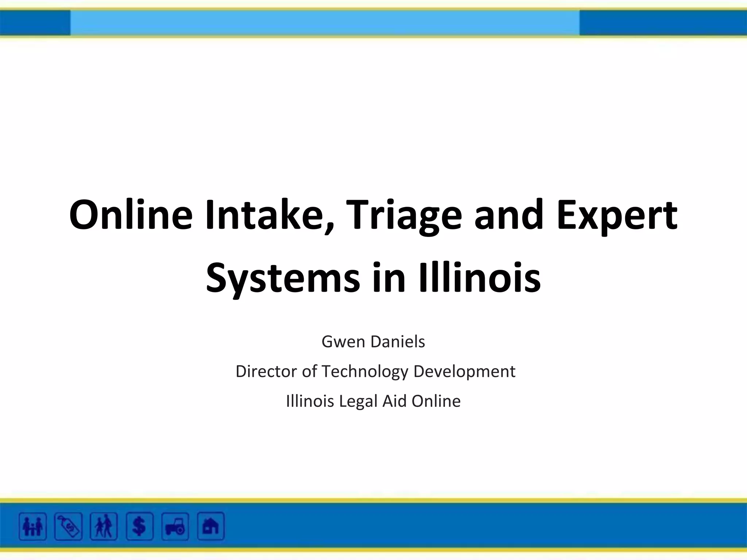Click the price tag icon in the footer
The width and height of the screenshot is (747, 560).
tap(68, 526)
